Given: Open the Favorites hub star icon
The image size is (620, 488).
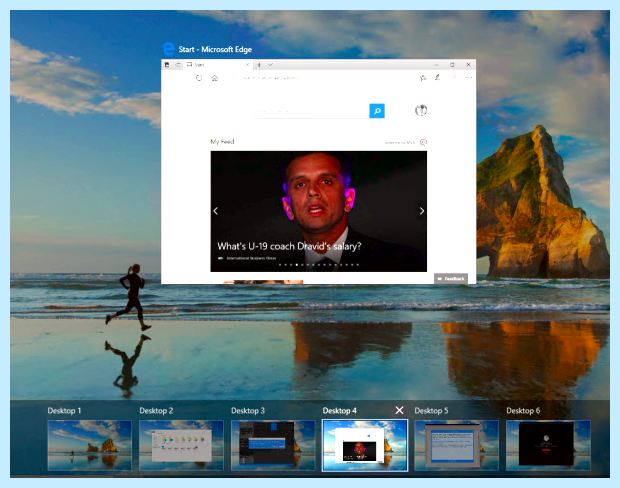Looking at the screenshot, I should (423, 78).
